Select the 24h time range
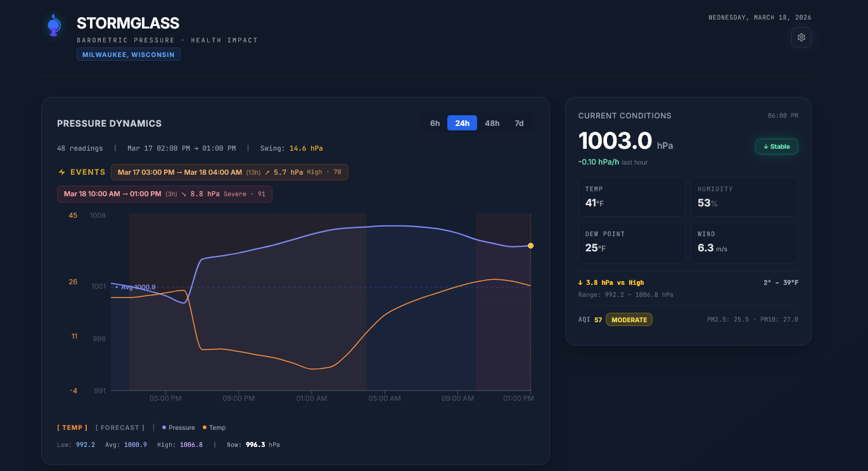 (462, 123)
